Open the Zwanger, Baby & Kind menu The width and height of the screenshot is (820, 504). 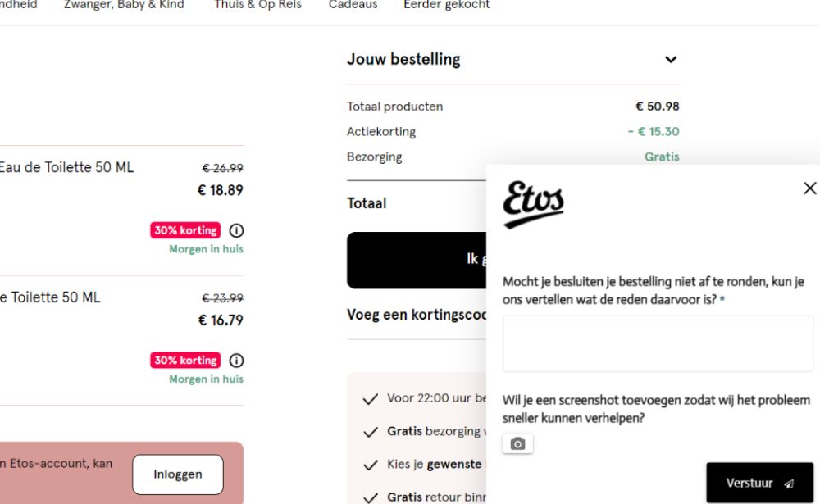124,5
